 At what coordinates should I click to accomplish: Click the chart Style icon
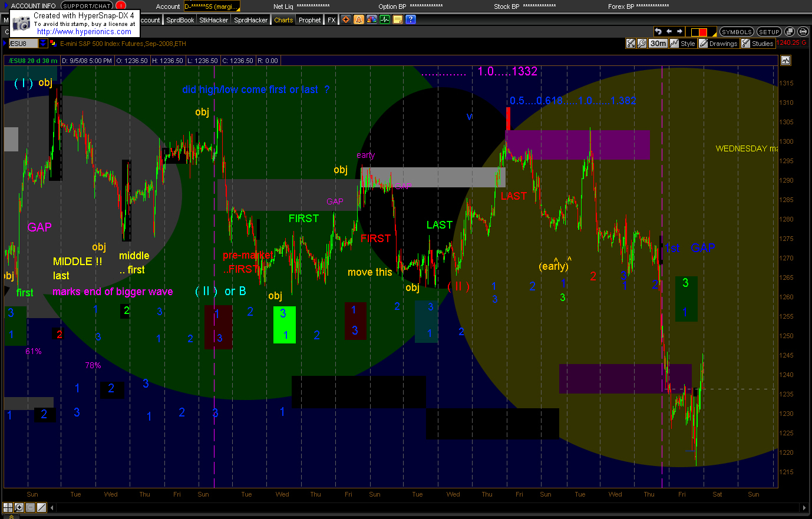pyautogui.click(x=674, y=43)
